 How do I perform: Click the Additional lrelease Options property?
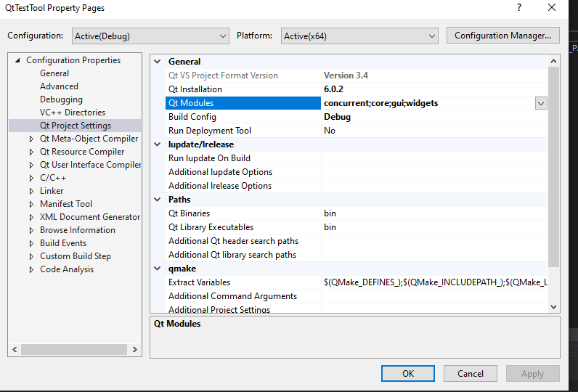357,186
